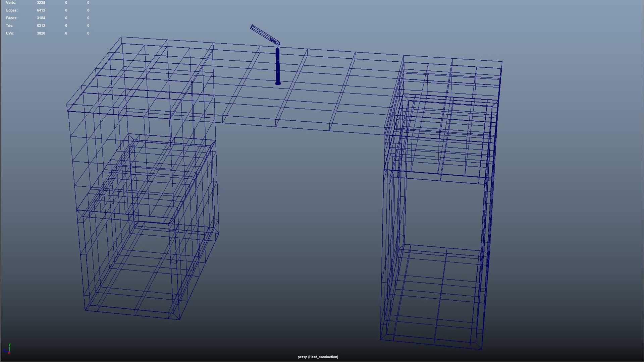
Task: Select the tilted rod object above desk
Action: pyautogui.click(x=265, y=35)
